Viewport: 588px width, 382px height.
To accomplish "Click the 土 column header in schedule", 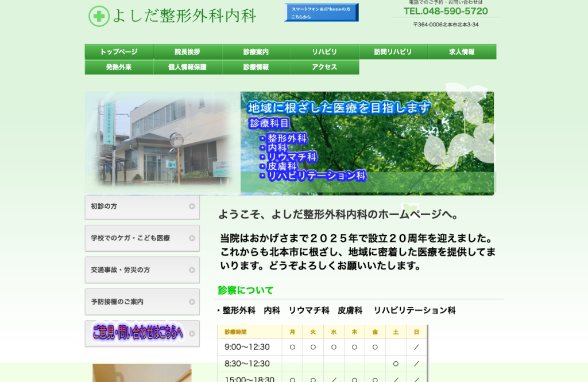I will point(396,332).
